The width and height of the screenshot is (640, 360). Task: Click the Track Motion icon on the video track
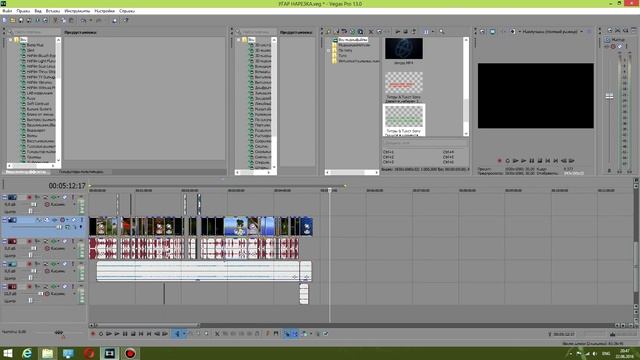(47, 220)
